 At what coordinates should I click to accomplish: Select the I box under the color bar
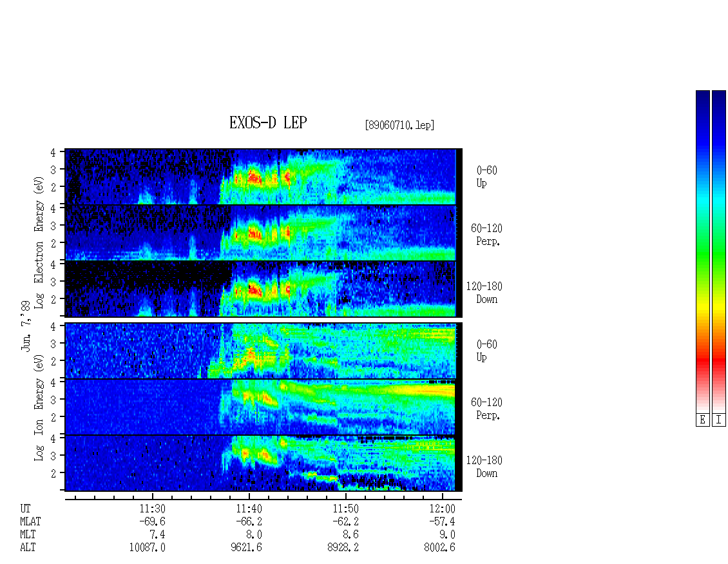coord(719,420)
